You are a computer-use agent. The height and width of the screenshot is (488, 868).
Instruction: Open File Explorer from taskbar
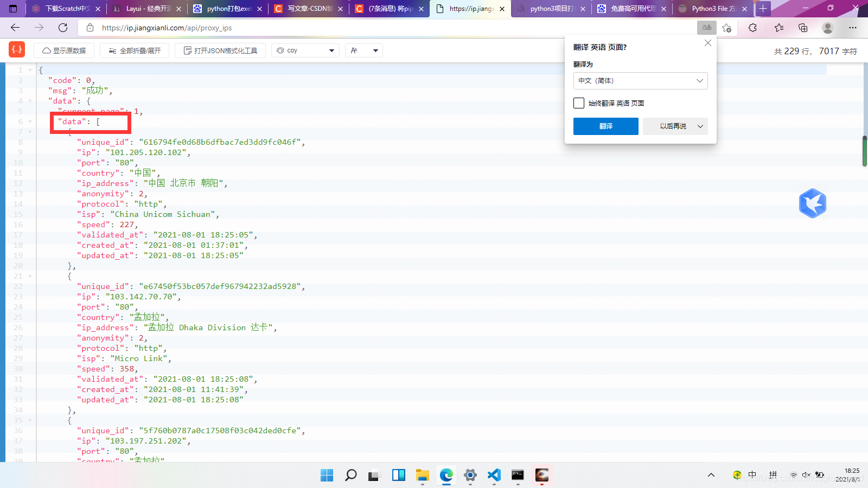(x=423, y=476)
